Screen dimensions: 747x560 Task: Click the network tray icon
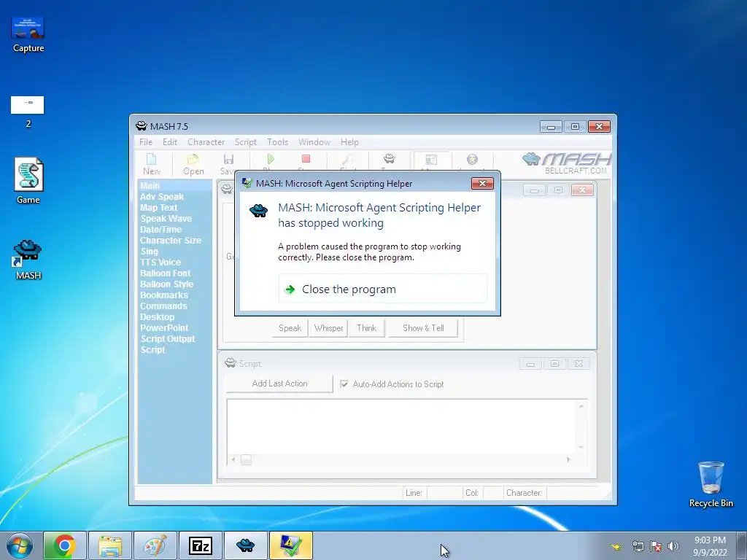tap(638, 546)
